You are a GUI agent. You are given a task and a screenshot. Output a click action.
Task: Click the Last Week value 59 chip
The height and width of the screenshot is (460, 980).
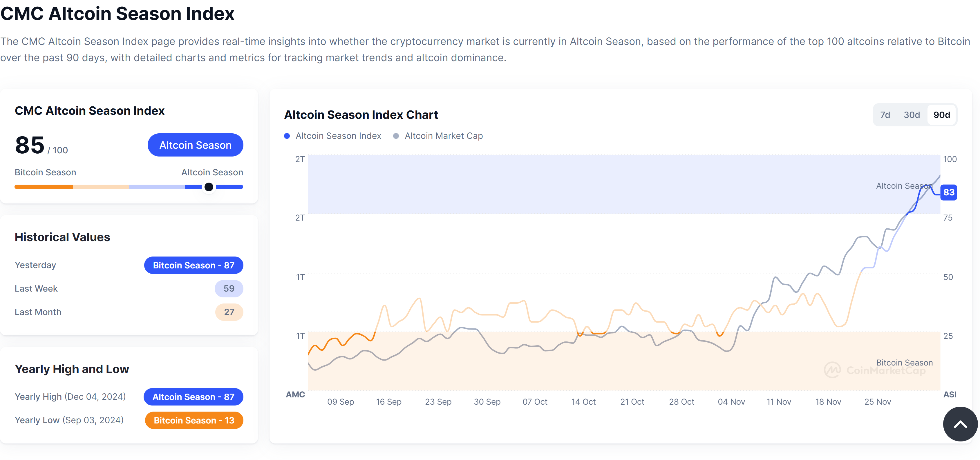coord(229,288)
